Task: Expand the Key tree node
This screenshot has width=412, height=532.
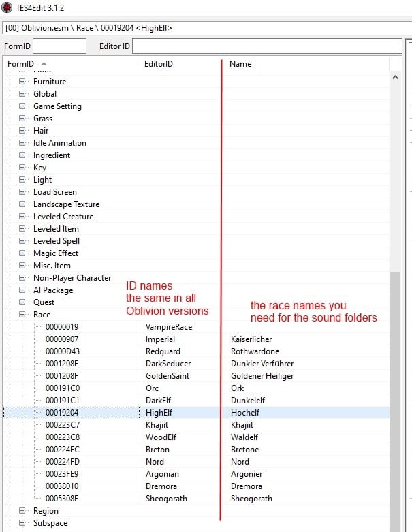Action: tap(22, 168)
